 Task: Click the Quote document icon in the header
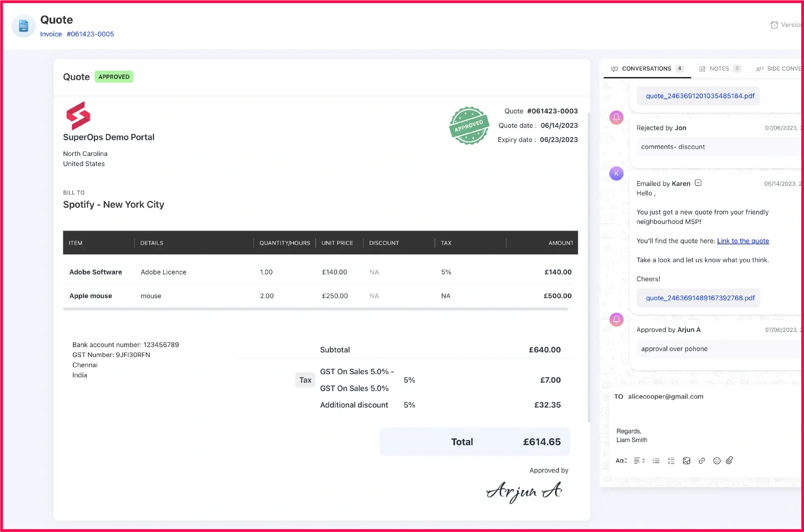(x=23, y=26)
